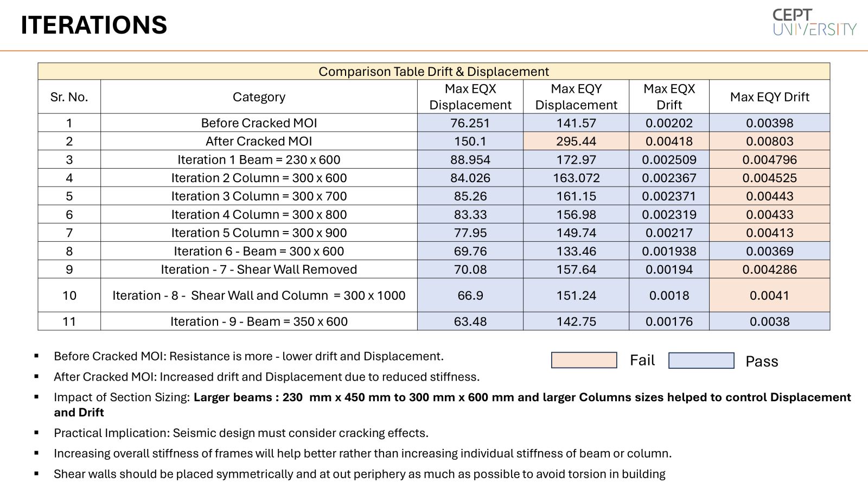Select Iteration 1 Beam = 230 x 600 row
Viewport: 868px width, 488px height.
(433, 160)
